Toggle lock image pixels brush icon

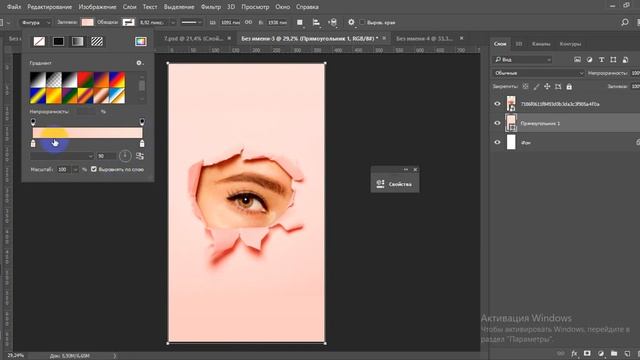click(x=536, y=87)
